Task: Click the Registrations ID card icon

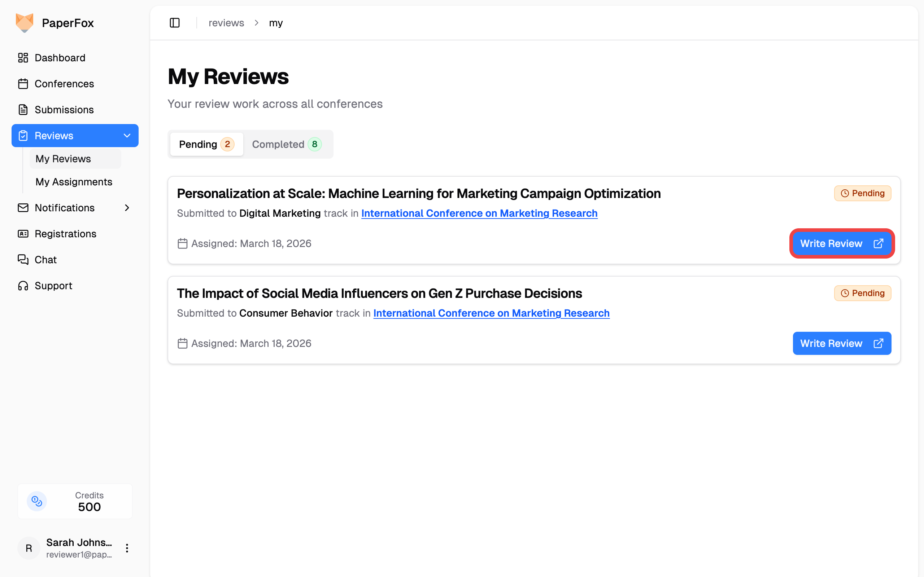Action: click(x=23, y=234)
